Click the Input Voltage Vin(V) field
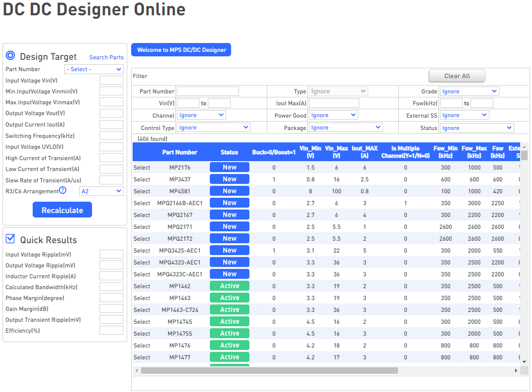 click(x=111, y=80)
